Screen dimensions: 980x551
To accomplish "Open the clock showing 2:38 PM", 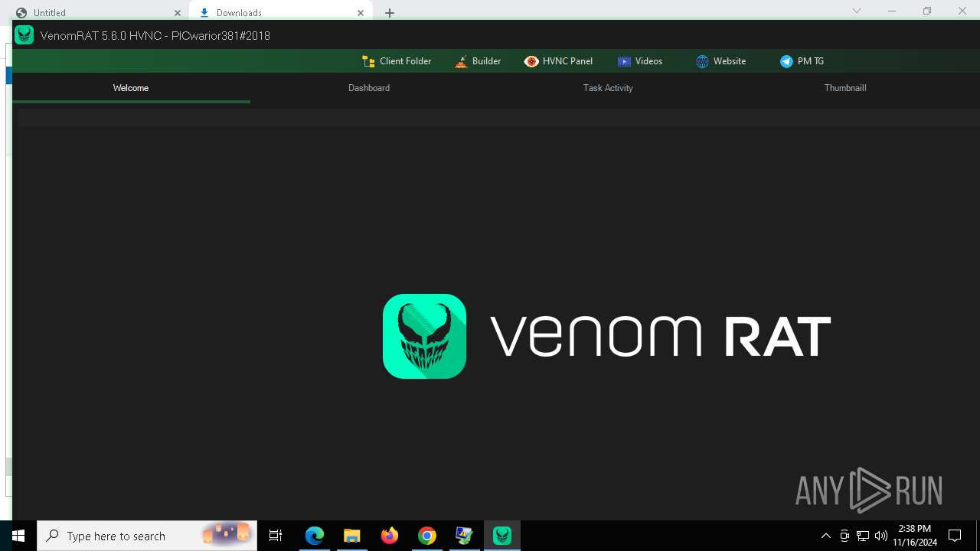I will (x=914, y=536).
